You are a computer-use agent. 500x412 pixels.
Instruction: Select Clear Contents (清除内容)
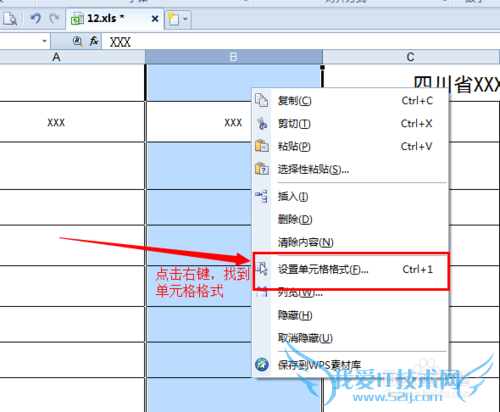point(350,242)
